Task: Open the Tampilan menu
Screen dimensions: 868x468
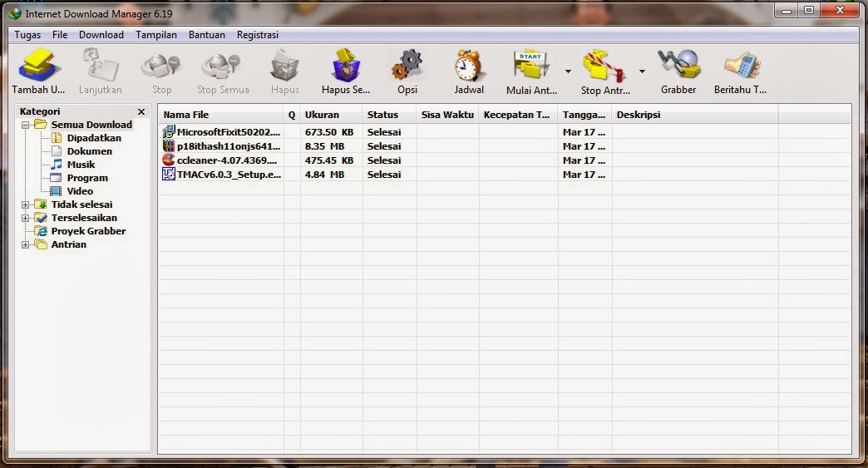Action: pos(156,35)
